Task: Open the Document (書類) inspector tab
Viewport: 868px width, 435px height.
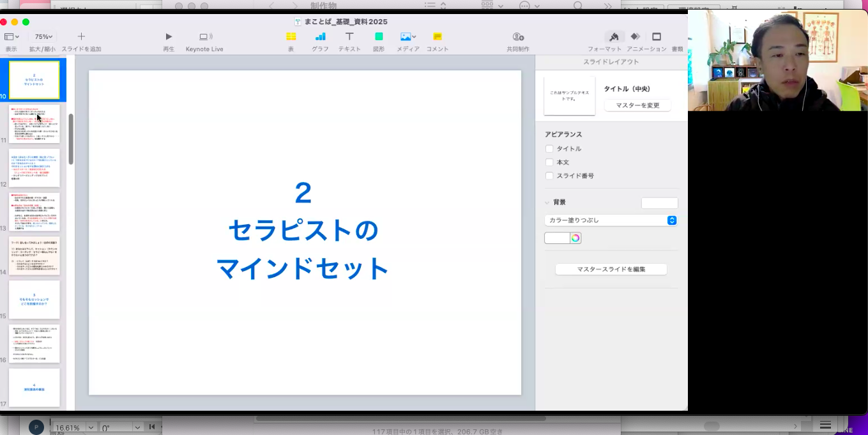Action: click(657, 37)
